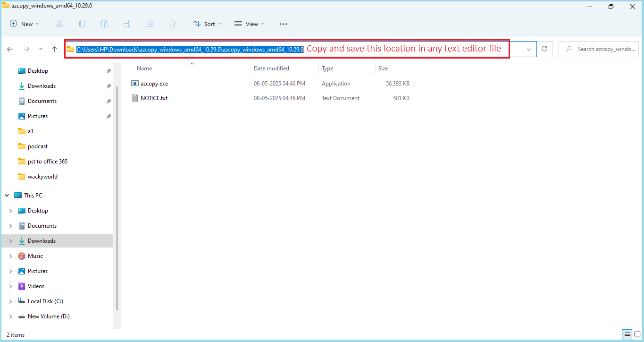Click the NOTICE.txt document icon
The height and width of the screenshot is (342, 644).
(135, 98)
